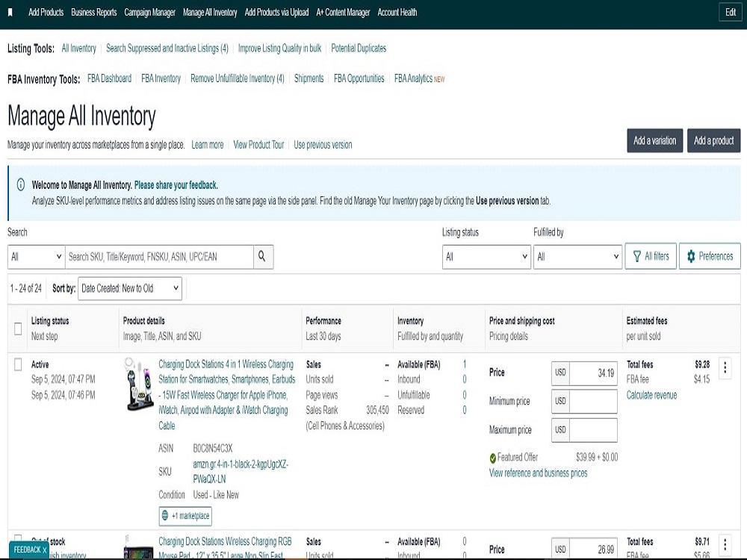Open Campaign Manager menu
The image size is (747, 560).
click(149, 13)
